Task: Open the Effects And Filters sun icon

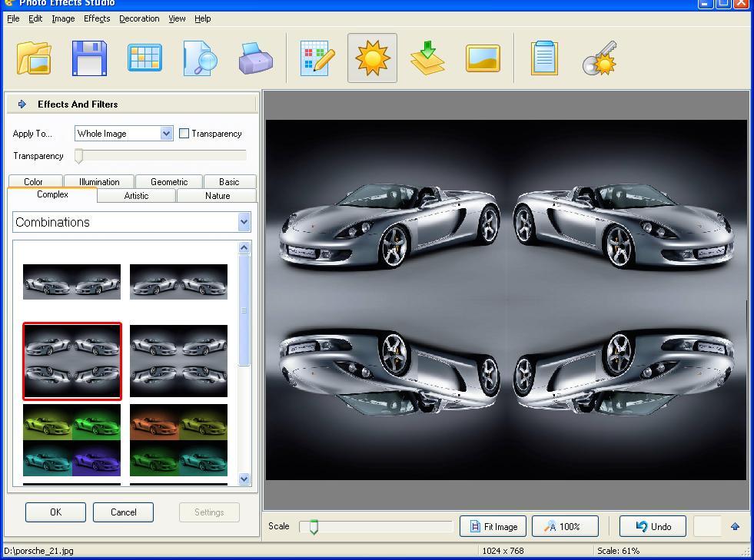Action: pos(372,57)
